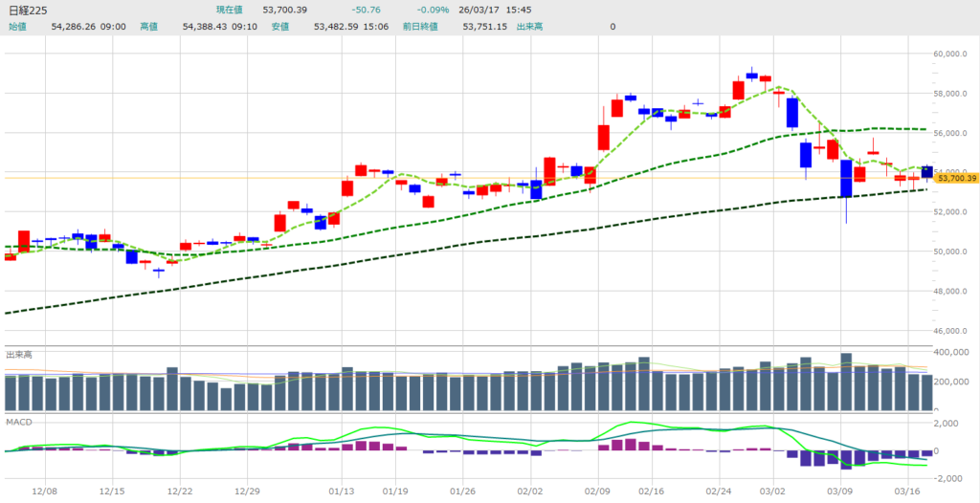Click the yellow 53,700.39 current price tag
The height and width of the screenshot is (503, 980).
[955, 178]
